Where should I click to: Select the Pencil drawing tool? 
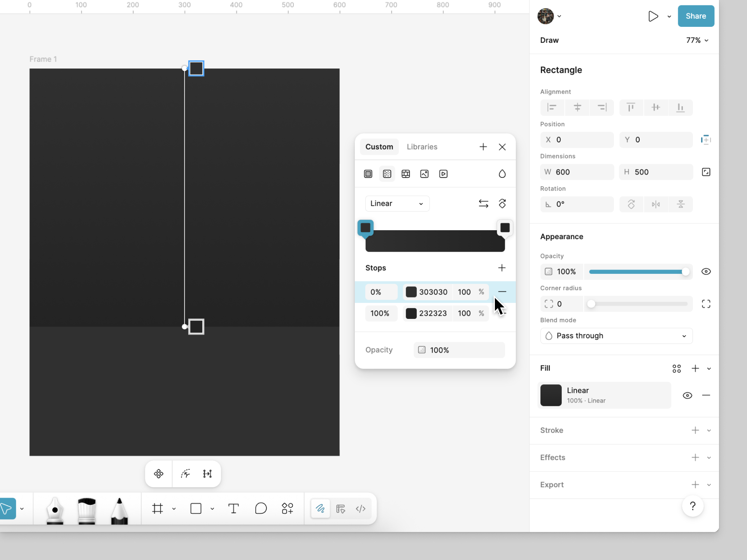[x=119, y=510]
